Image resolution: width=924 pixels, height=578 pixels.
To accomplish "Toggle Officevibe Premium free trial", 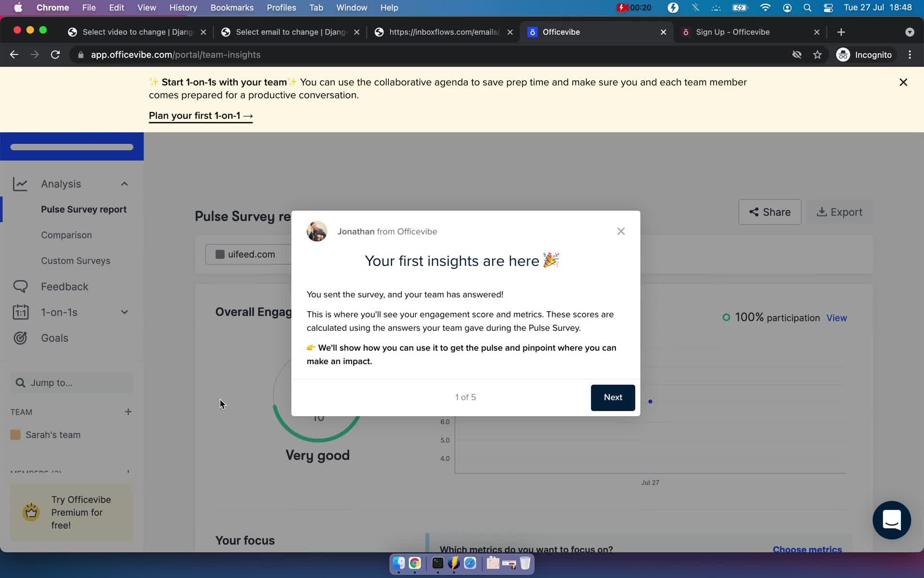I will (x=71, y=512).
